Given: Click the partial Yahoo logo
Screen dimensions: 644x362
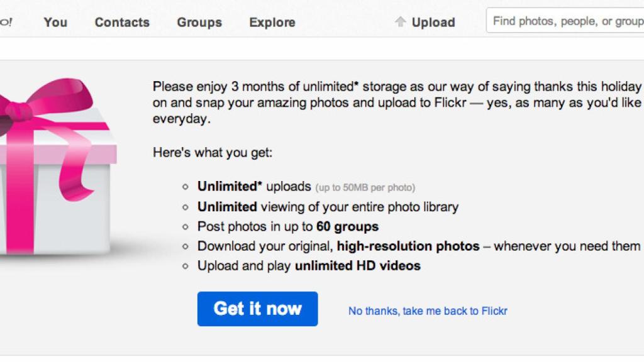Looking at the screenshot, I should (x=6, y=22).
